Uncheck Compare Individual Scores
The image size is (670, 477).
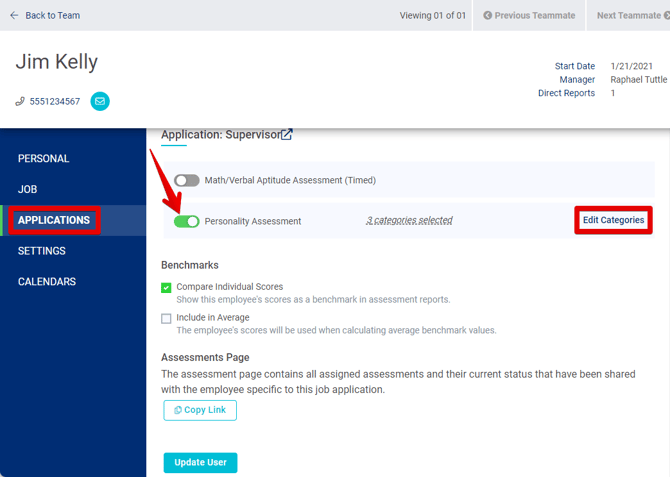pos(167,288)
